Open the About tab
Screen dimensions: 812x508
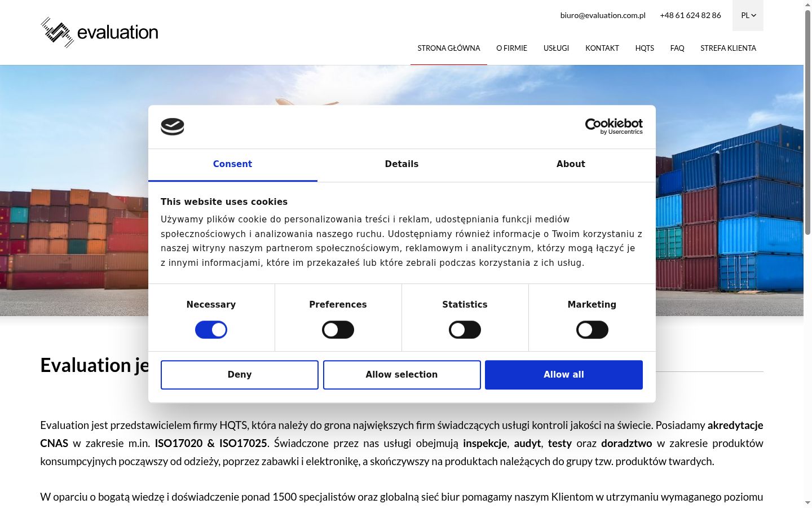click(571, 164)
